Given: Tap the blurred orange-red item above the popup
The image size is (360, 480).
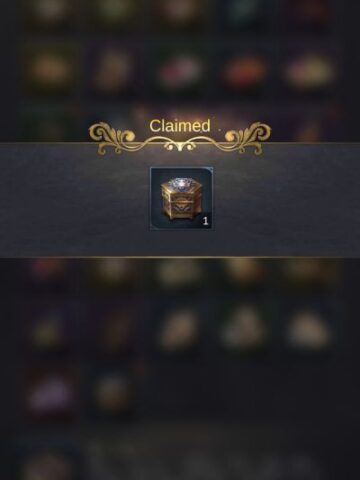Looking at the screenshot, I should point(245,71).
